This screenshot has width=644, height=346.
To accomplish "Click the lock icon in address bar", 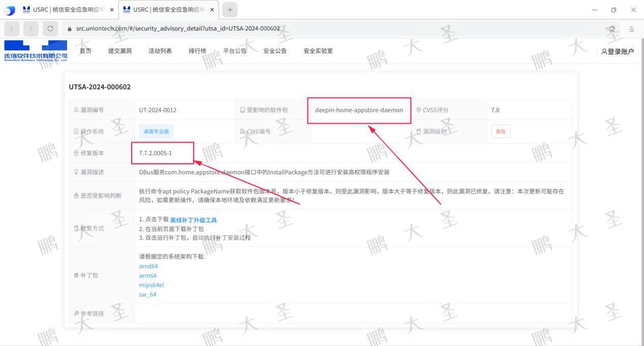I will pyautogui.click(x=70, y=29).
